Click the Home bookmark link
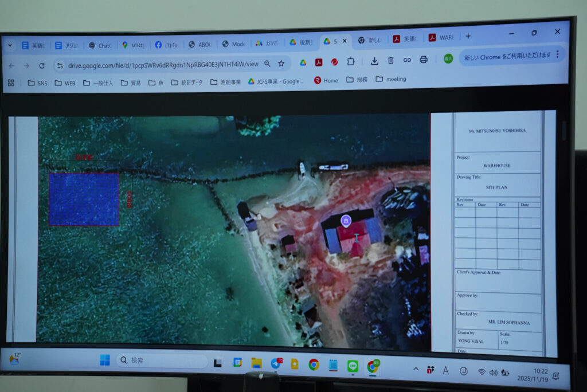Screen dimensions: 587x392 coord(326,80)
